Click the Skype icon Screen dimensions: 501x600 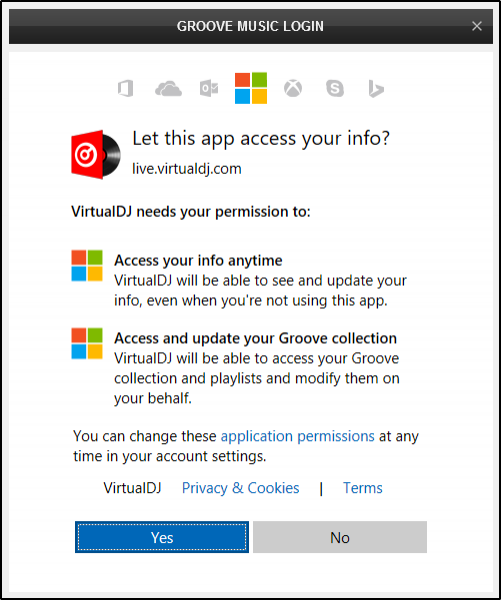tap(335, 88)
